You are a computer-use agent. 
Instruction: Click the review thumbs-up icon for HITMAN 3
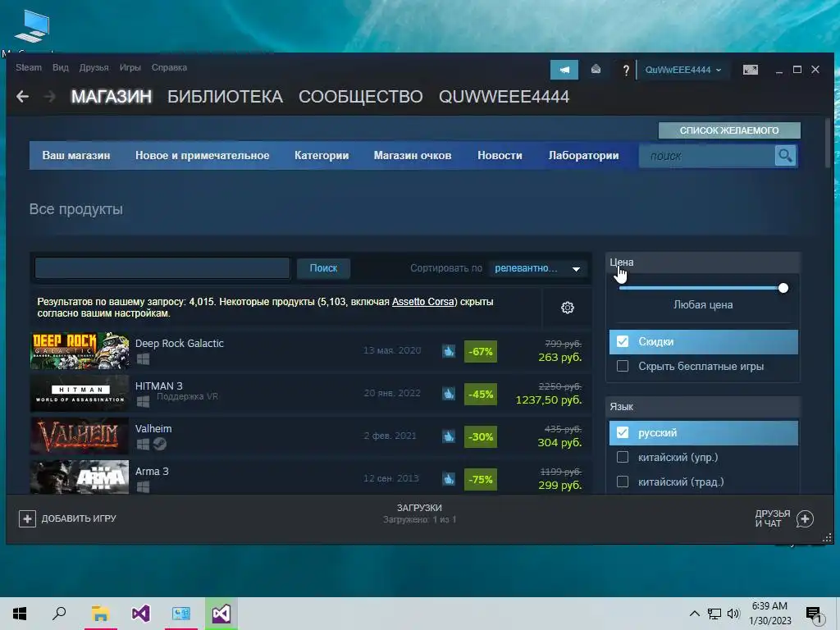(449, 394)
